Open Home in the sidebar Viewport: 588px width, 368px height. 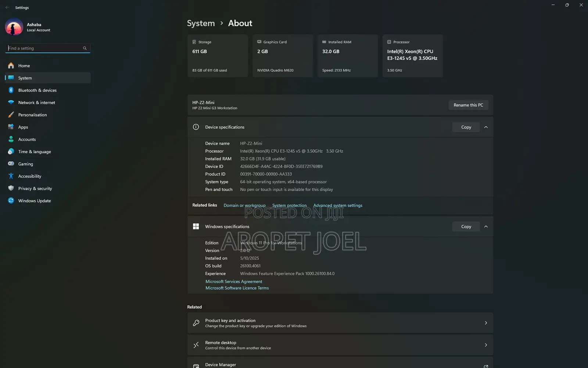pos(48,66)
